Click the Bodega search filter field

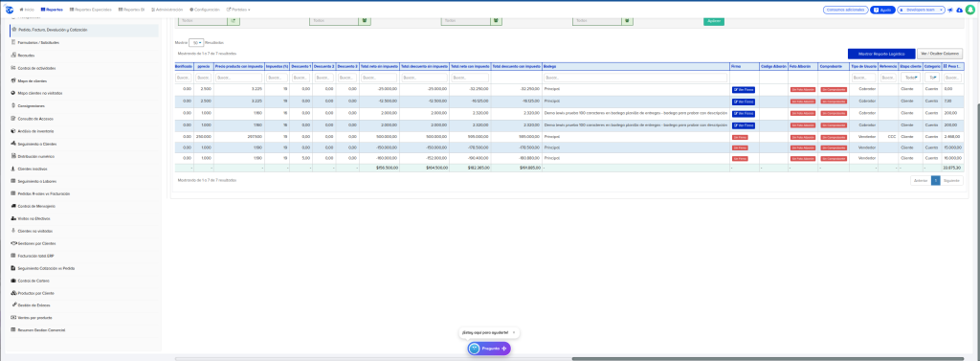pyautogui.click(x=635, y=79)
